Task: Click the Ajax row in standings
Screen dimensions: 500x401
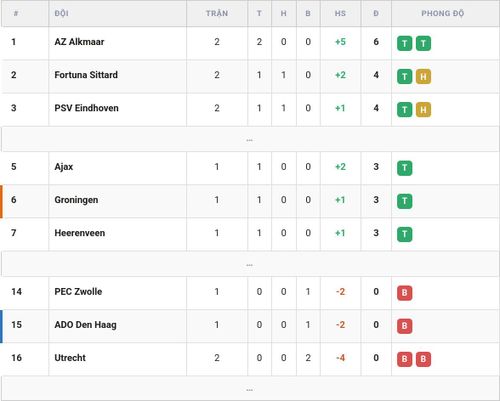Action: pos(250,168)
